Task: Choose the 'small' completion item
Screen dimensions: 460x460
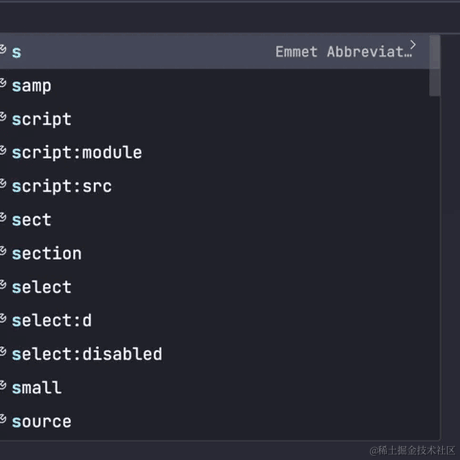Action: tap(215, 388)
